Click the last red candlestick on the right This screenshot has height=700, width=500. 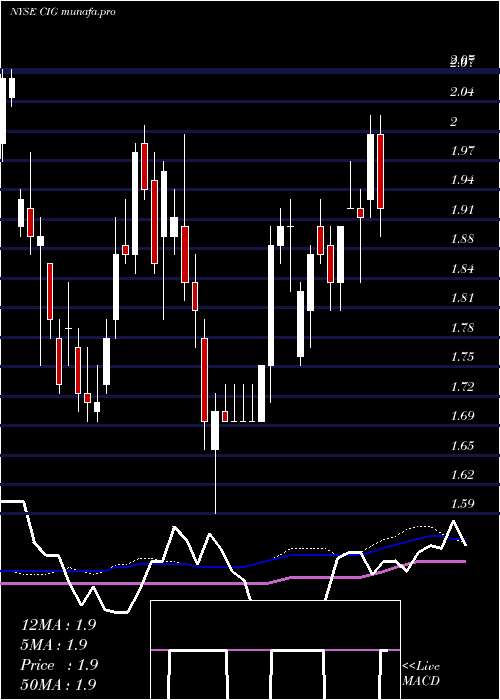[x=380, y=171]
